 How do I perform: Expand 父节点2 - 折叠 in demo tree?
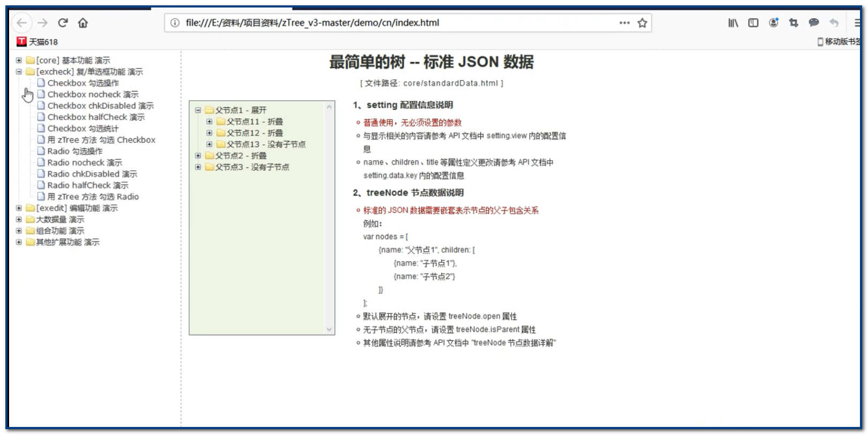tap(198, 155)
